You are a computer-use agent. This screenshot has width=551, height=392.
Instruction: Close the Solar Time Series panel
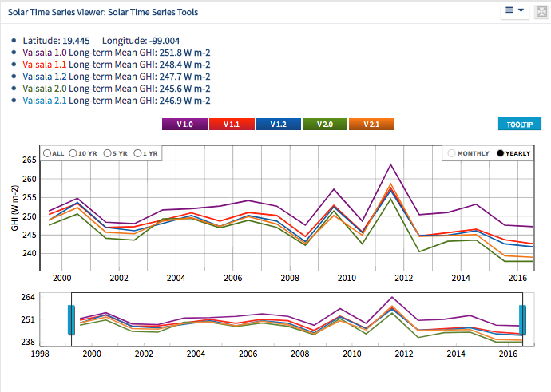(541, 11)
